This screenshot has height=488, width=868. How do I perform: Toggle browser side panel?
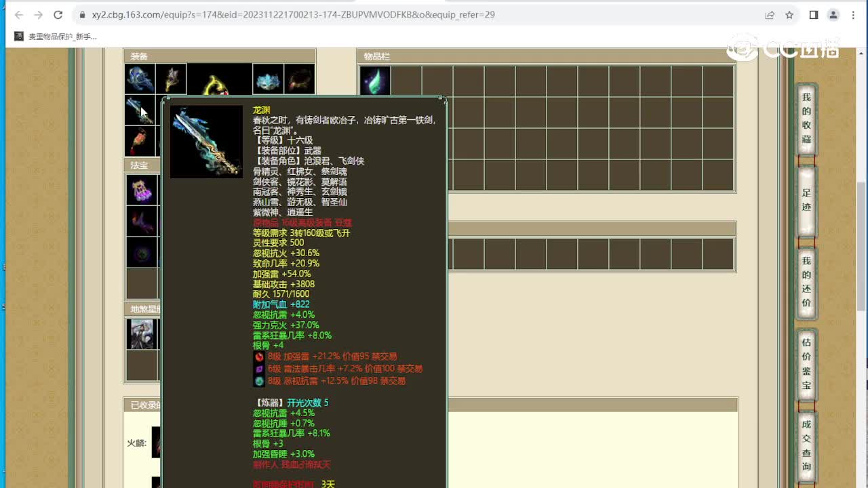pyautogui.click(x=814, y=15)
